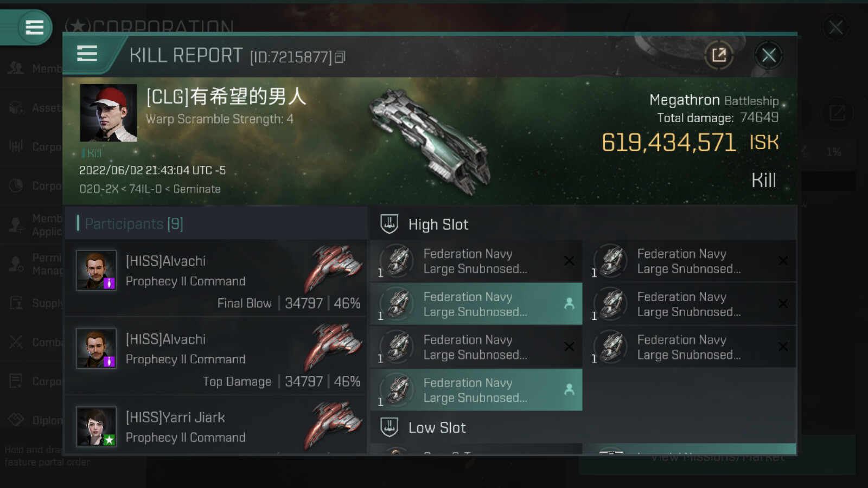Open the 020-2X system location link

[x=98, y=189]
